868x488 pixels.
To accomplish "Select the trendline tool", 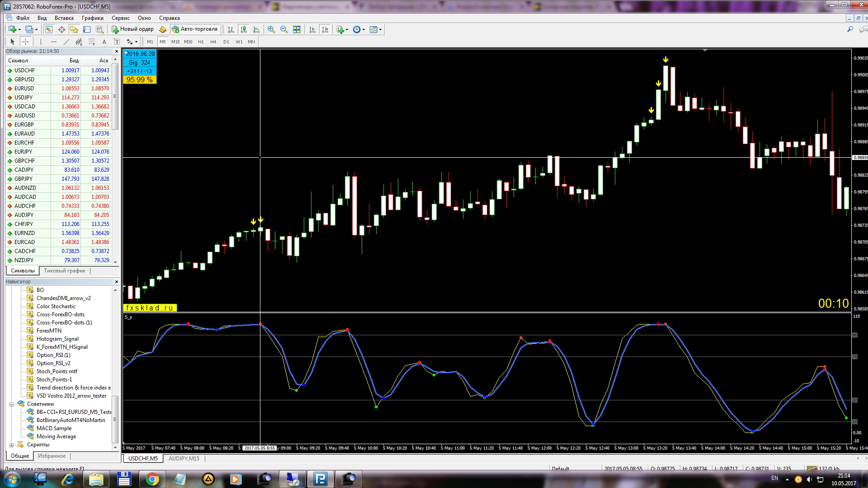I will (x=66, y=42).
